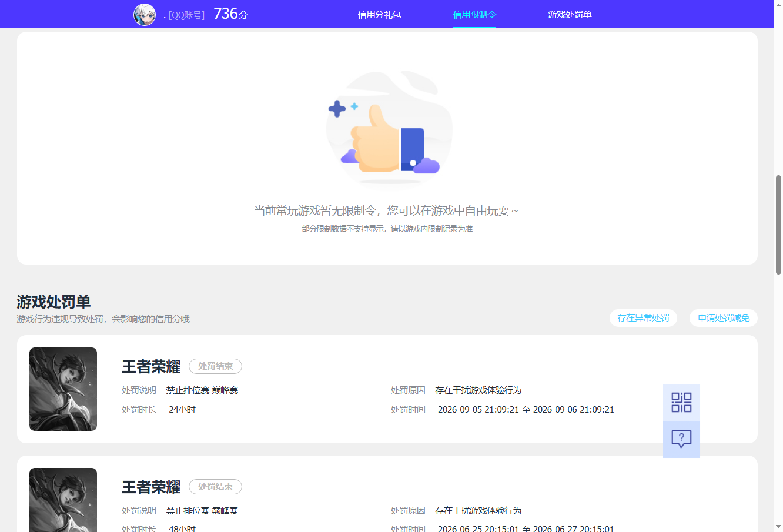Click the 24小时 penalty duration value
This screenshot has width=783, height=532.
(182, 410)
